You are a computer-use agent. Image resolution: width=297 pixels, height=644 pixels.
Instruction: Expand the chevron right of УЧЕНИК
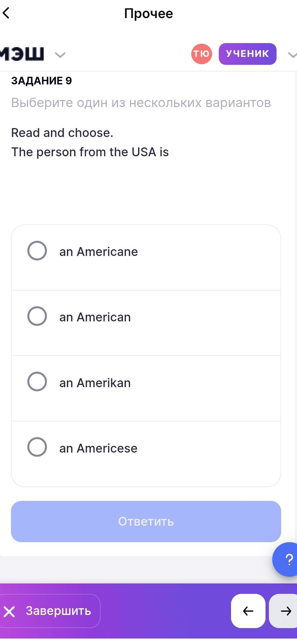292,55
